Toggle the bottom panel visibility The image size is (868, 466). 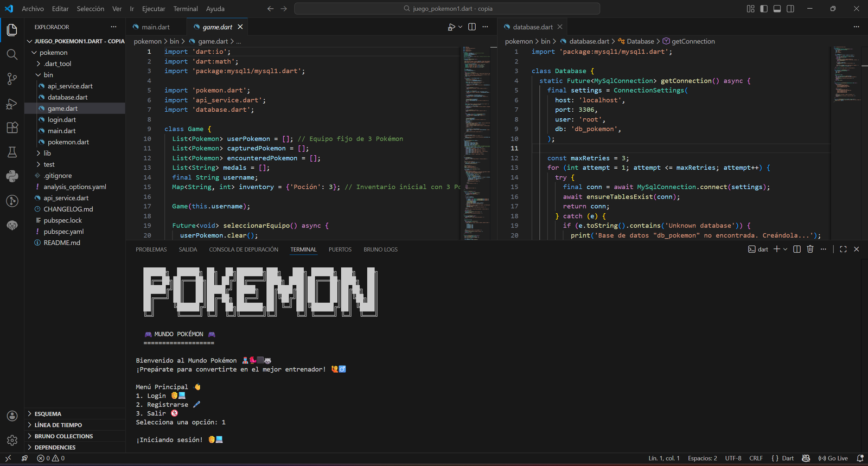pyautogui.click(x=777, y=9)
